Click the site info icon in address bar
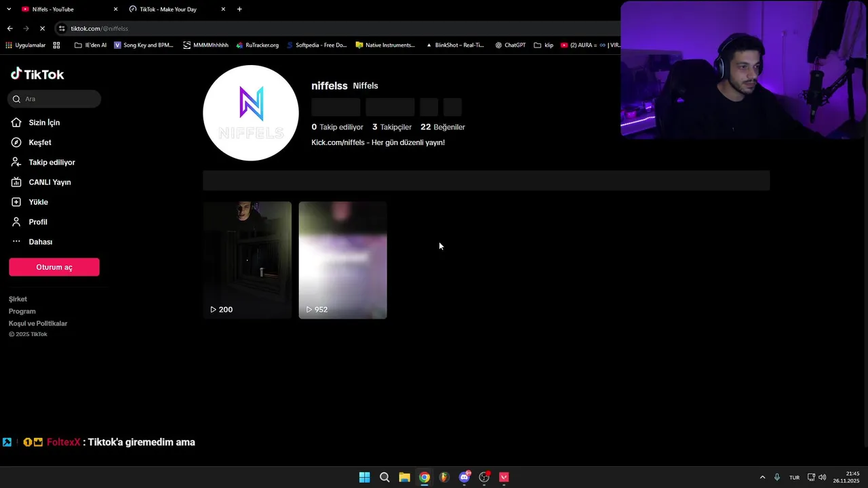Screen dimensions: 868x488 coord(62,28)
